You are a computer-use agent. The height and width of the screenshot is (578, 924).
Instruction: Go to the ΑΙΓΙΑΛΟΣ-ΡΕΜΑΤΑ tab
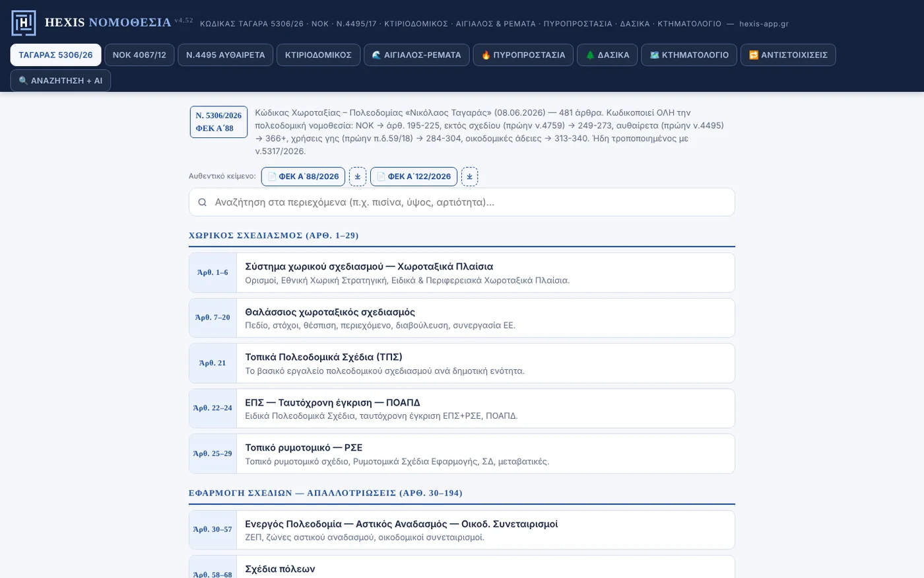pyautogui.click(x=416, y=55)
